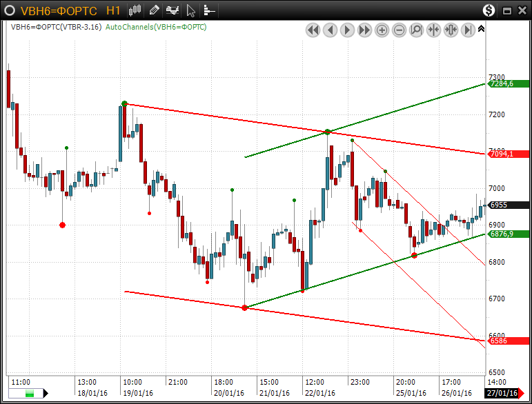
Task: Open the H1 timeframe selector
Action: point(114,11)
